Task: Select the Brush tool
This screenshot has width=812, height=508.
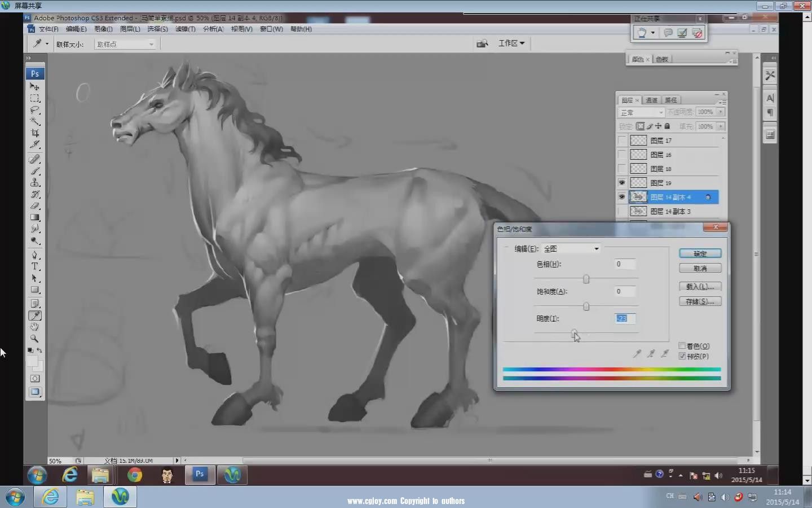Action: point(34,170)
